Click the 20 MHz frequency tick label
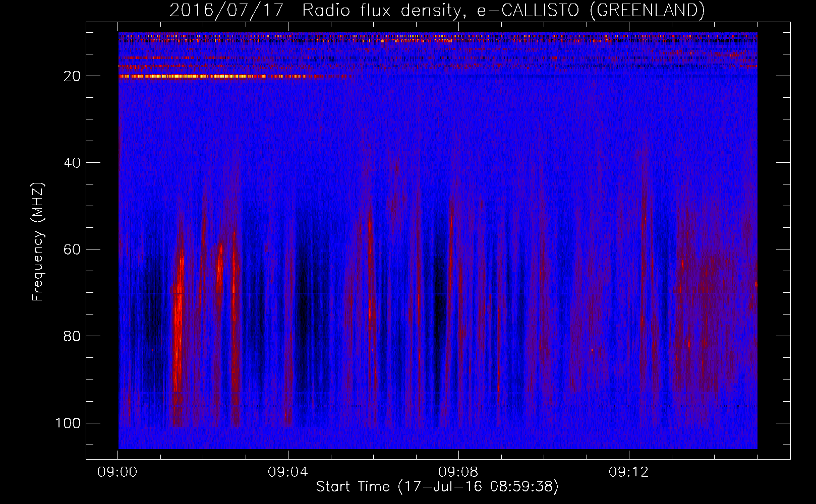The height and width of the screenshot is (504, 816). click(x=72, y=76)
